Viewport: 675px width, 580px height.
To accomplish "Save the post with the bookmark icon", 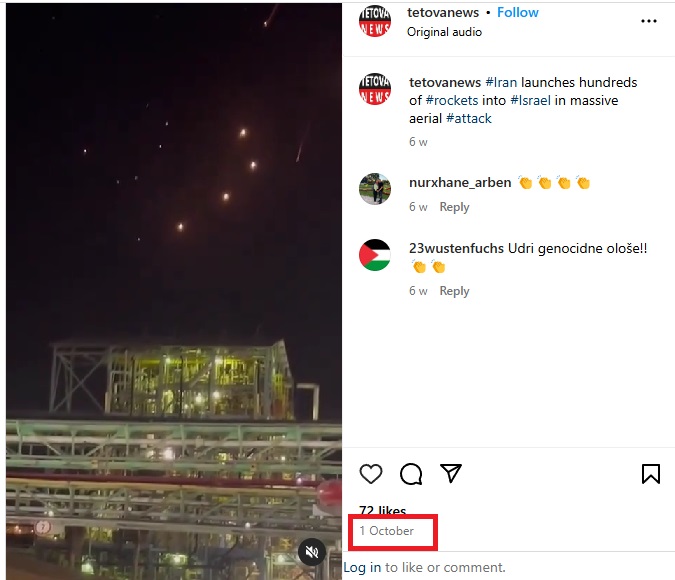I will tap(650, 474).
